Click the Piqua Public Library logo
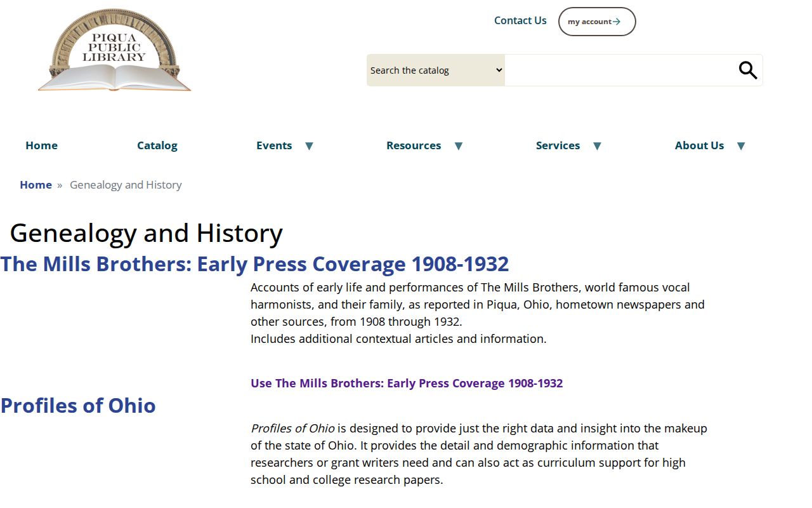 click(x=115, y=50)
